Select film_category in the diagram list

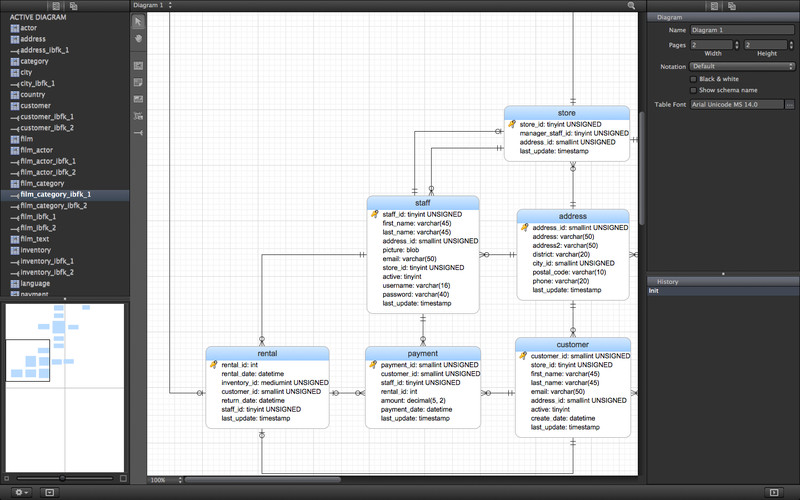pos(42,183)
